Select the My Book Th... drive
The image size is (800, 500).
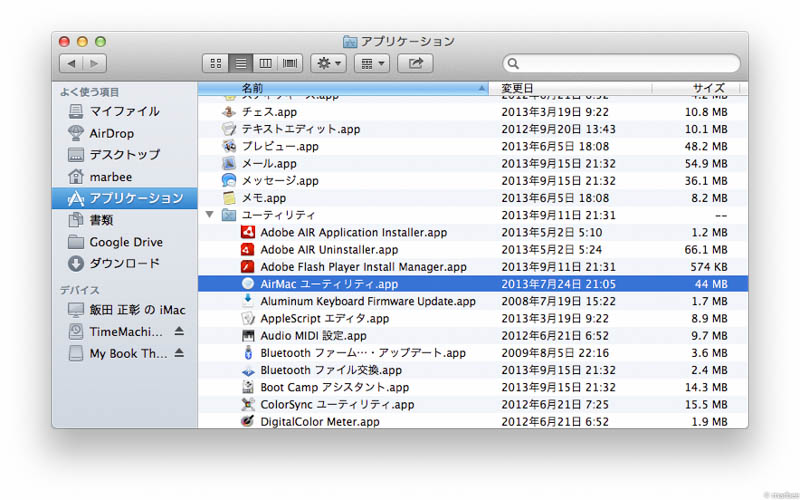117,354
